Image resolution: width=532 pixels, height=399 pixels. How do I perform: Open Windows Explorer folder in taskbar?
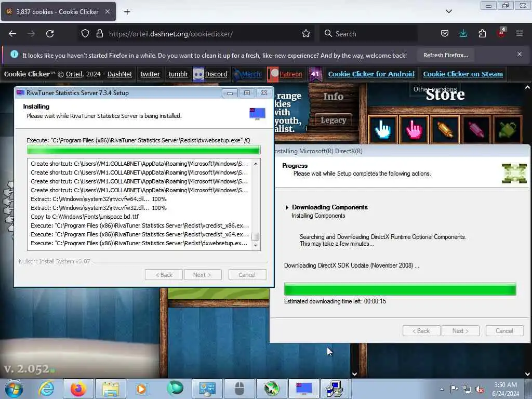click(x=111, y=389)
